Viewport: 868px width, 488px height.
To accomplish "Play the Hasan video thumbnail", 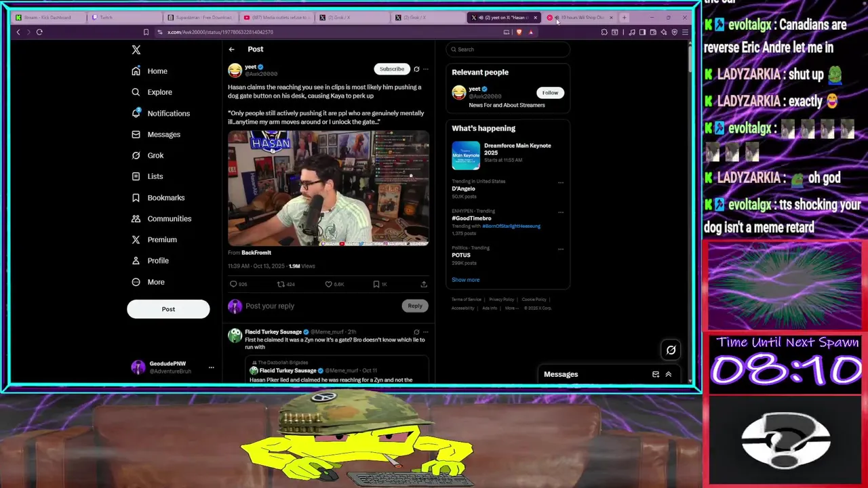I will tap(328, 188).
